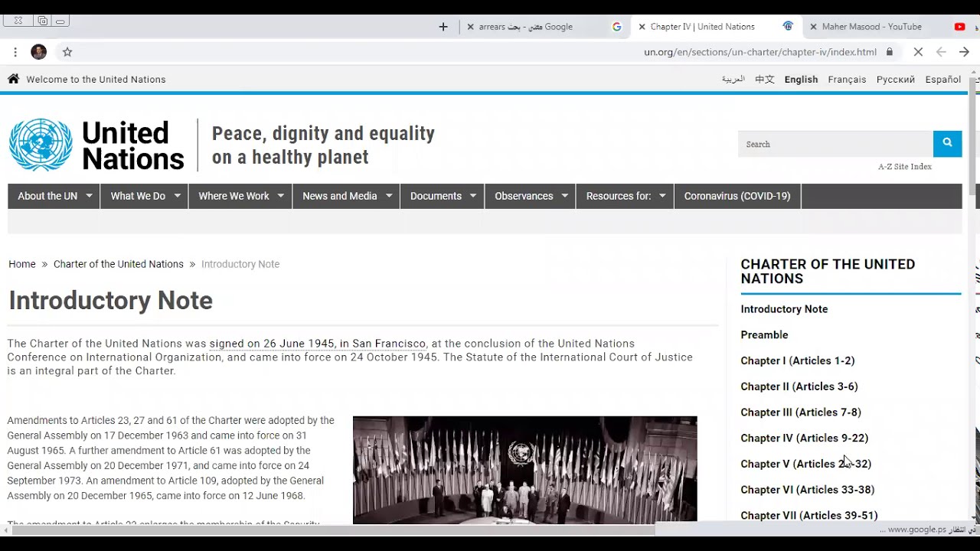Expand the Observances dropdown arrow
The width and height of the screenshot is (980, 551).
[564, 196]
